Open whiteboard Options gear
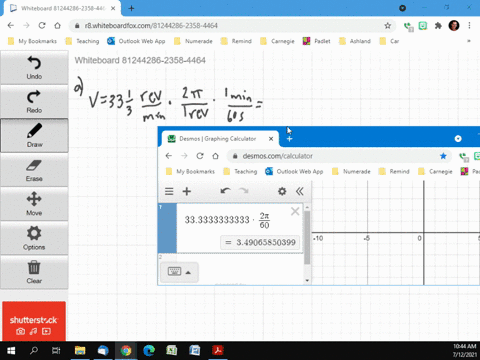Viewport: 480px width, 360px height. click(34, 238)
